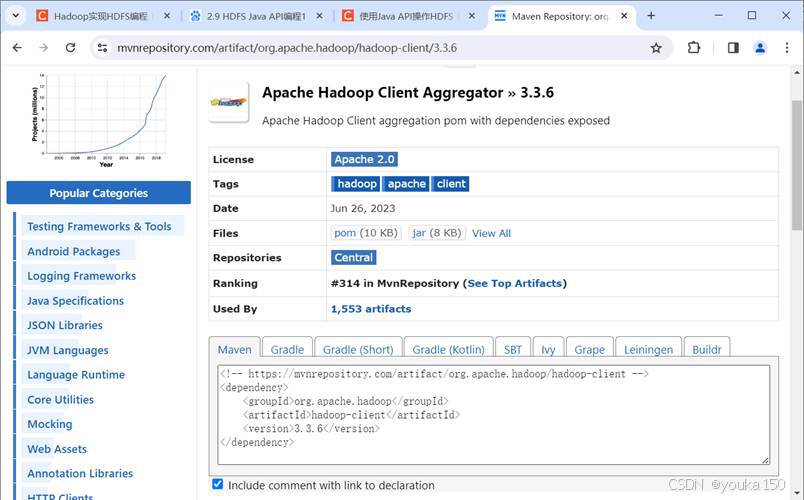
Task: Click the browser forward arrow
Action: click(x=44, y=48)
